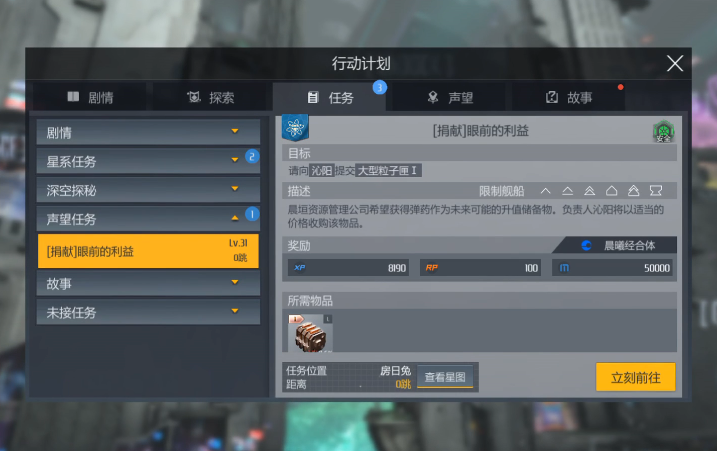Click the large particle ammo item thumbnail
The width and height of the screenshot is (717, 451).
coord(310,333)
